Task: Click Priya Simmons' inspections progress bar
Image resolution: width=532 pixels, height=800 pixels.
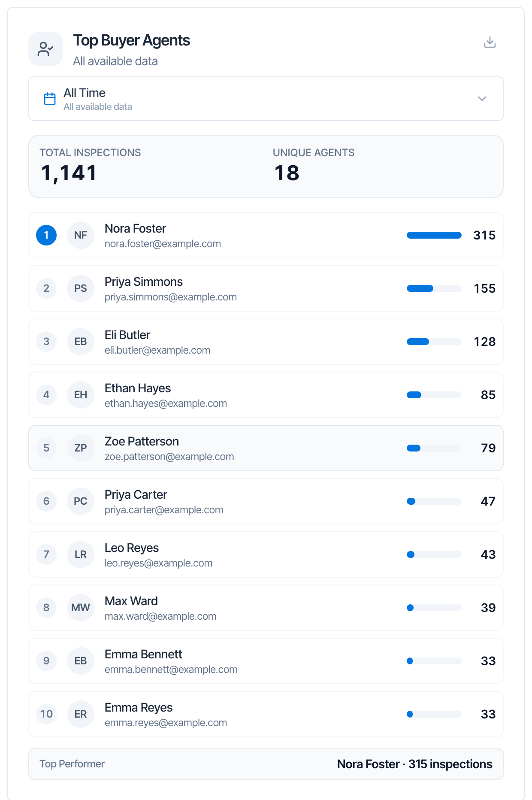Action: click(434, 288)
